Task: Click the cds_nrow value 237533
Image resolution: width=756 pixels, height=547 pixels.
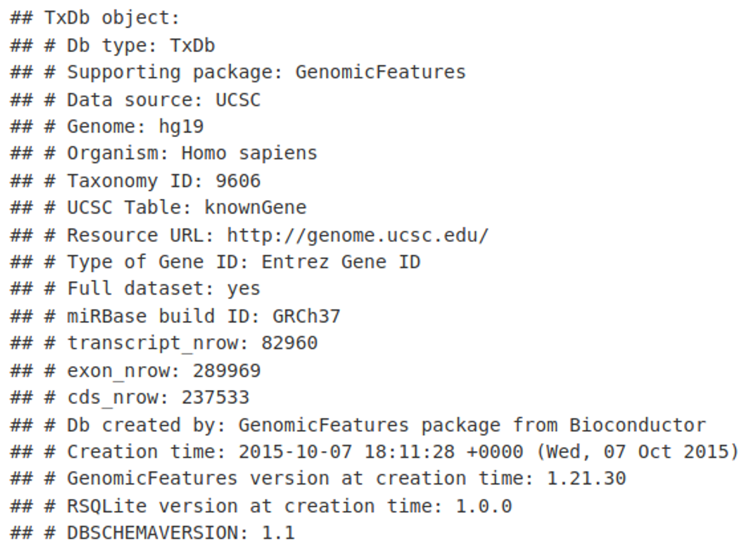Action: (215, 398)
